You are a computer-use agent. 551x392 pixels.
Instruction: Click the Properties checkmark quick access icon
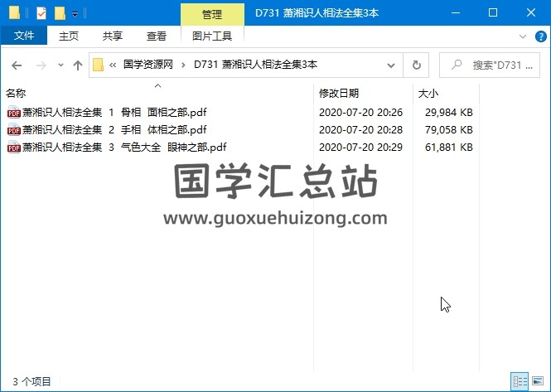point(41,13)
